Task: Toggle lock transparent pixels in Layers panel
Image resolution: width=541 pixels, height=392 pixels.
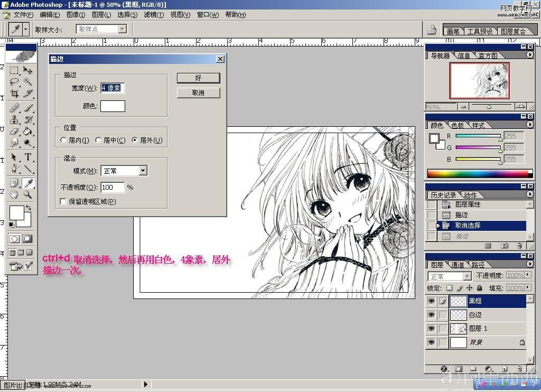Action: tap(449, 288)
